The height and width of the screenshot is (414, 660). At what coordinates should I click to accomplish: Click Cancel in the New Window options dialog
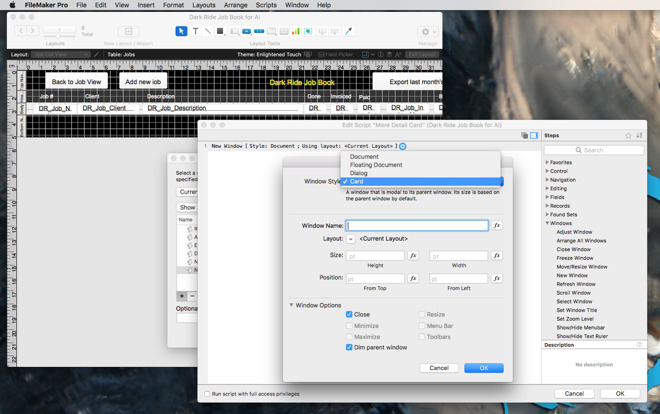pos(439,368)
